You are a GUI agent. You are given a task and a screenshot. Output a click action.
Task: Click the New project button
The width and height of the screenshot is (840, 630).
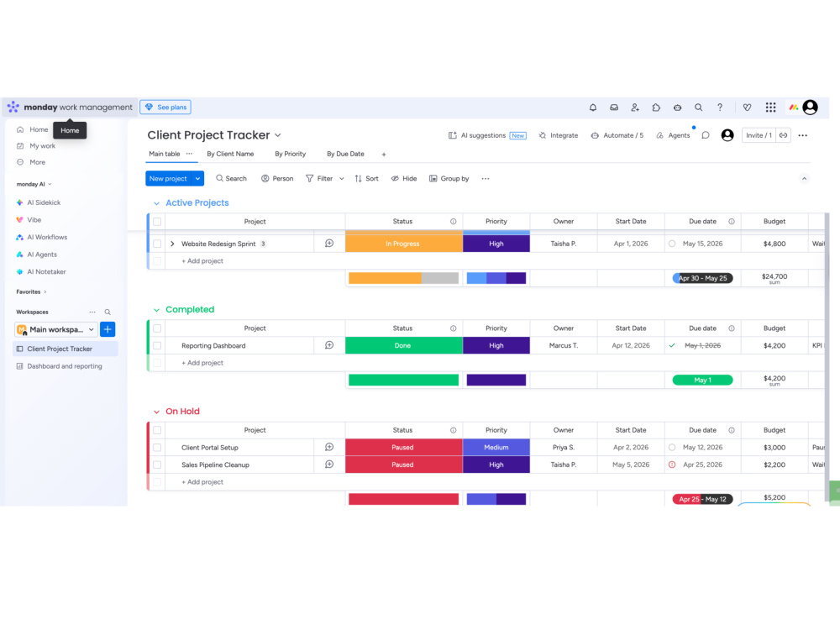click(x=168, y=178)
